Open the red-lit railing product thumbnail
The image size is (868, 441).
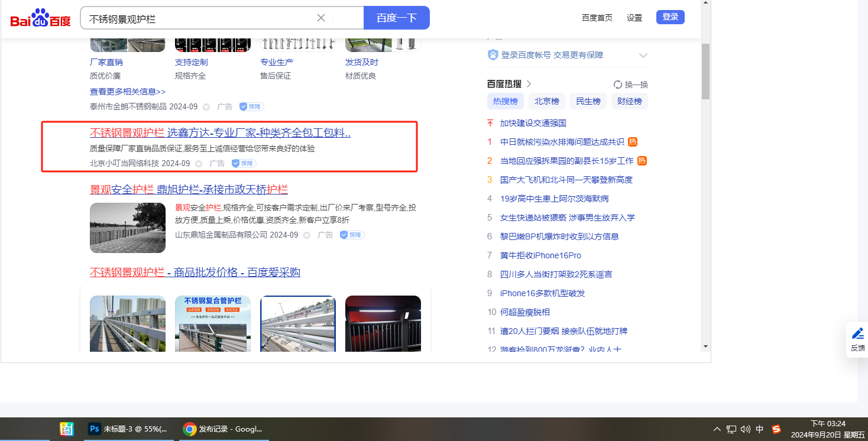coord(383,324)
